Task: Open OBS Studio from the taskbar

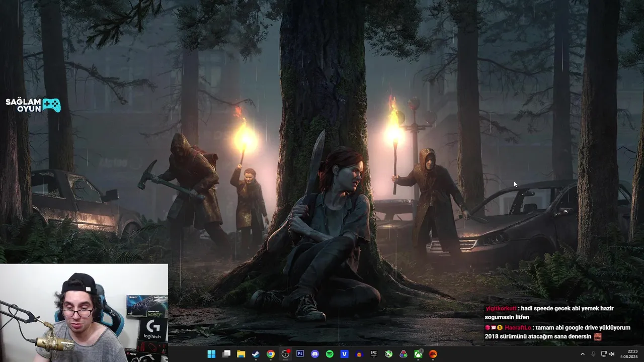Action: 285,354
